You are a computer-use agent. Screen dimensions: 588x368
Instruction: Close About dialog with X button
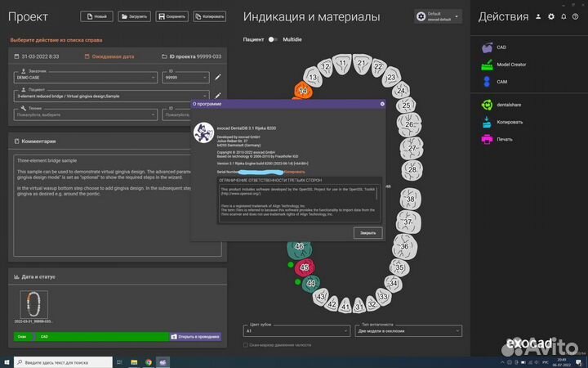pos(382,104)
